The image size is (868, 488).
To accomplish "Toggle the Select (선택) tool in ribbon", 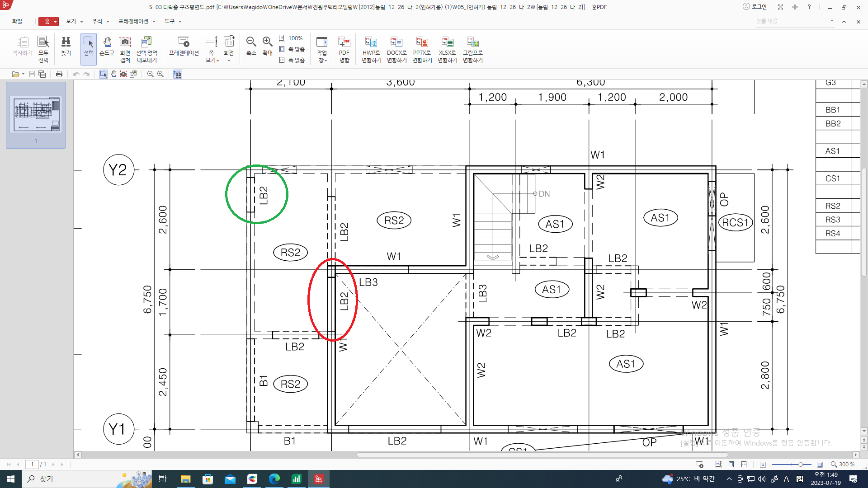I will (89, 47).
